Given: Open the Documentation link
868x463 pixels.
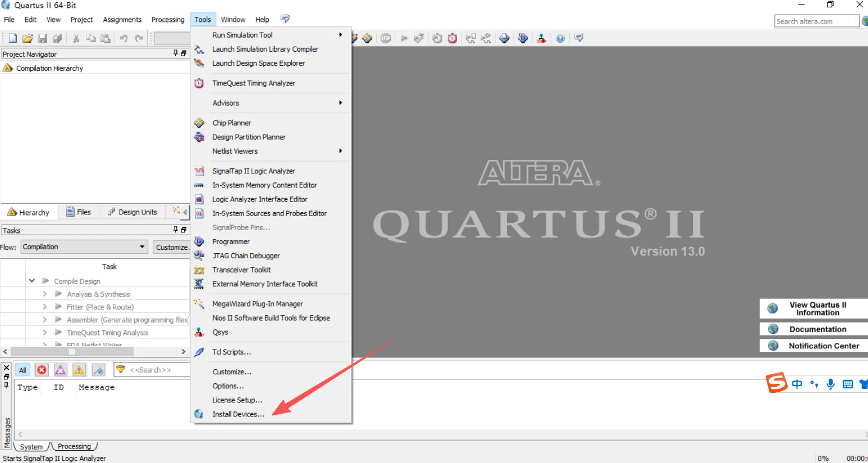Looking at the screenshot, I should [x=814, y=329].
